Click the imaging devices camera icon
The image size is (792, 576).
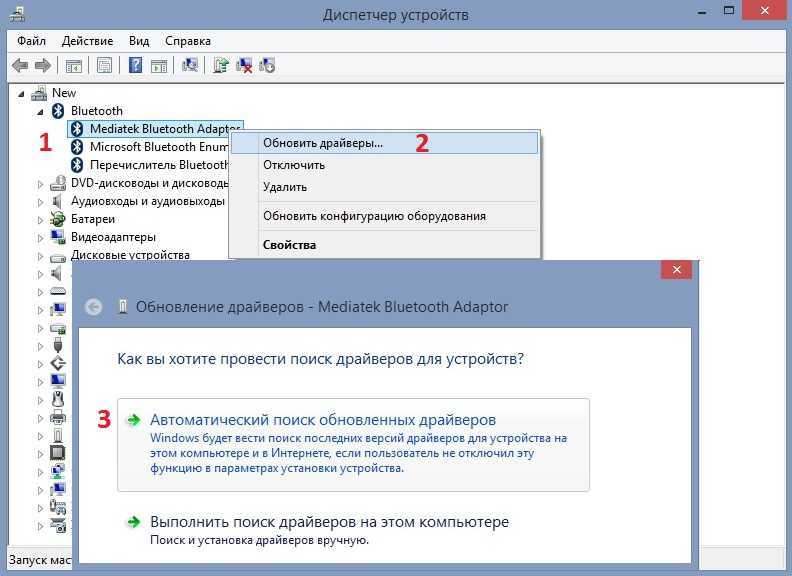[x=58, y=525]
